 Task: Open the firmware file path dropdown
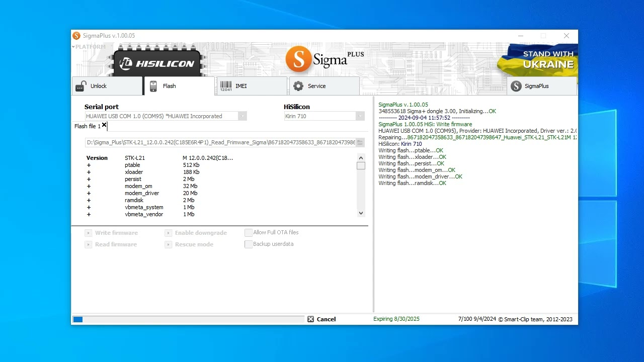[x=360, y=142]
